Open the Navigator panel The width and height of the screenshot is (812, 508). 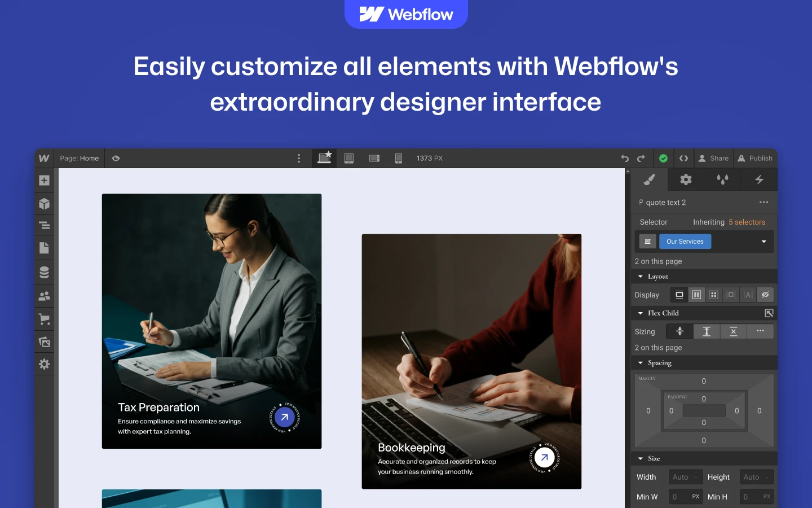[x=44, y=226]
